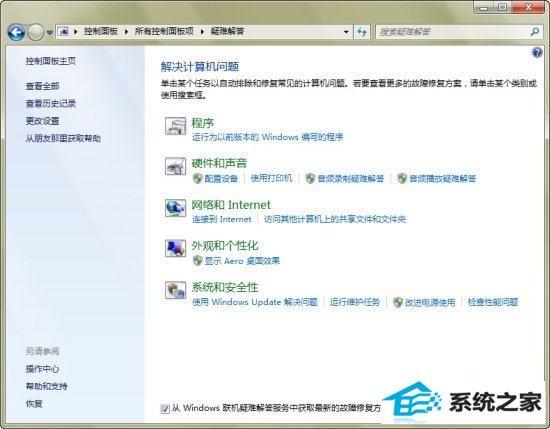The height and width of the screenshot is (429, 550).
Task: Select the 所有控制面板项 breadcrumb
Action: tap(164, 32)
